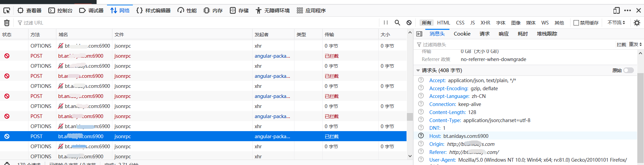Viewport: 644px width, 165px height.
Task: Toggle the 原始 raw headers switch
Action: coord(628,70)
